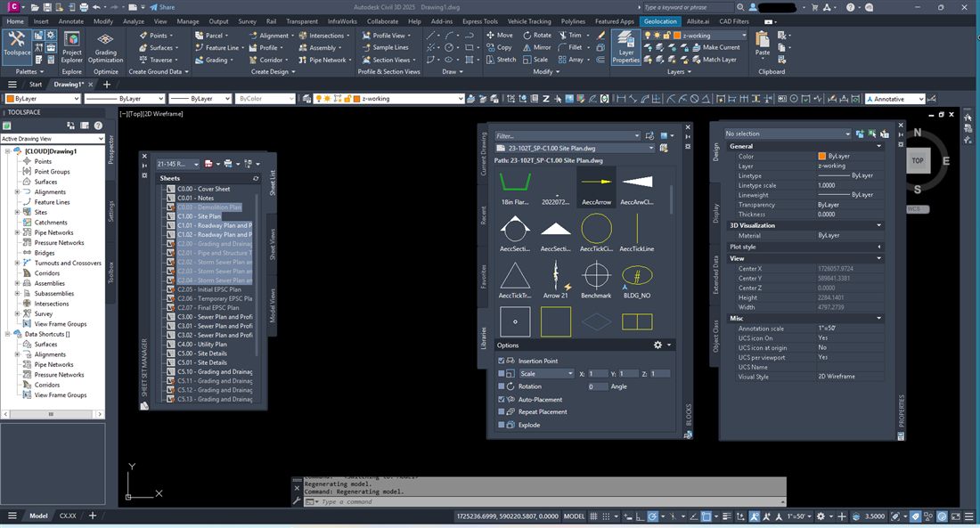Collapse the Data Shortcuts node

click(7, 334)
